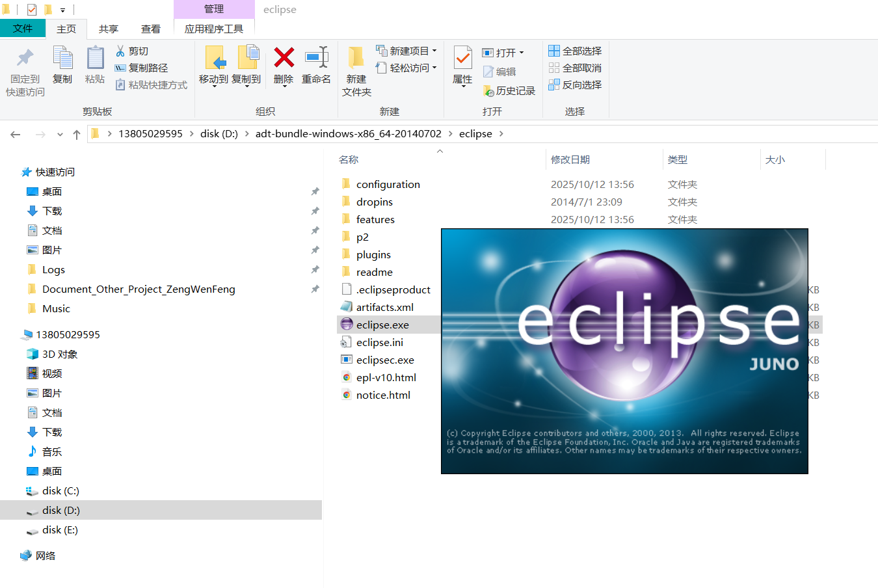The height and width of the screenshot is (588, 878).
Task: Go to disk (D:) in the address bar
Action: (219, 134)
